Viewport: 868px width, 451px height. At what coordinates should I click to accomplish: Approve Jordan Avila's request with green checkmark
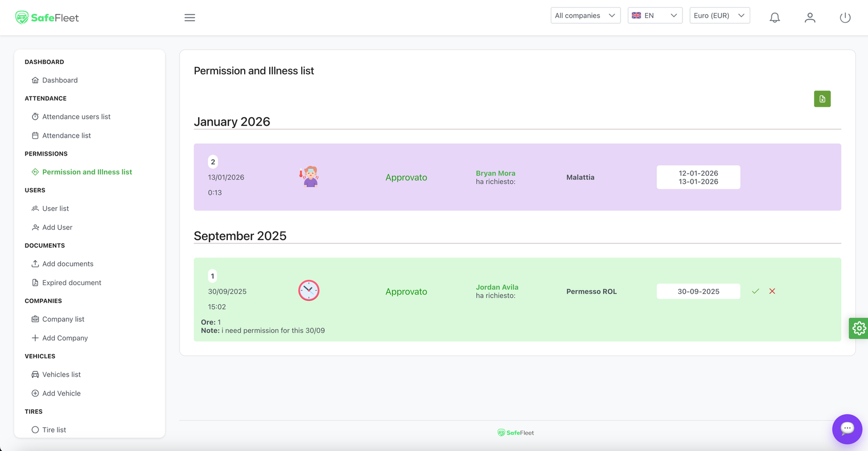[x=755, y=292]
